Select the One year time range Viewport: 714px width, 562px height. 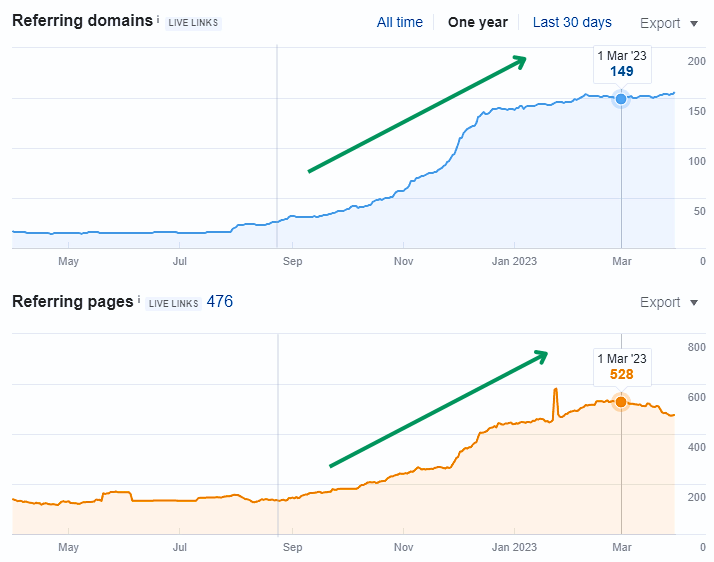pos(477,22)
